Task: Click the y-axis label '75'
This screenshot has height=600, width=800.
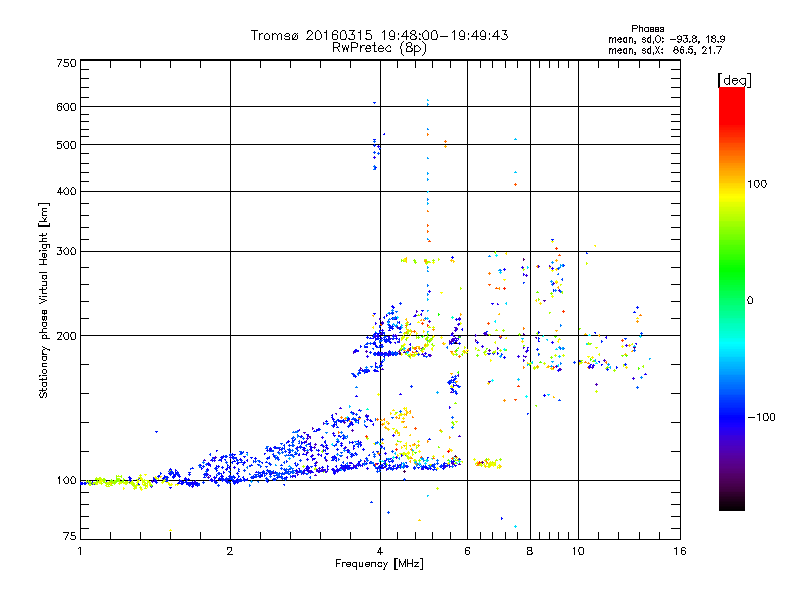Action: click(x=70, y=536)
